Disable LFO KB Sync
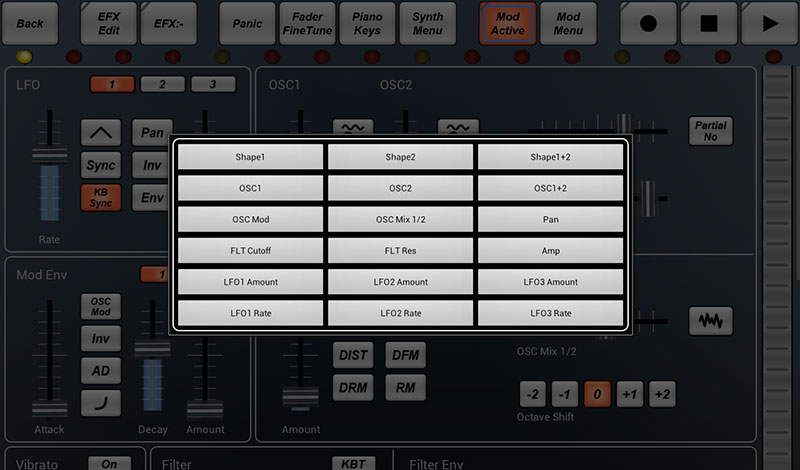The height and width of the screenshot is (470, 800). (x=101, y=197)
